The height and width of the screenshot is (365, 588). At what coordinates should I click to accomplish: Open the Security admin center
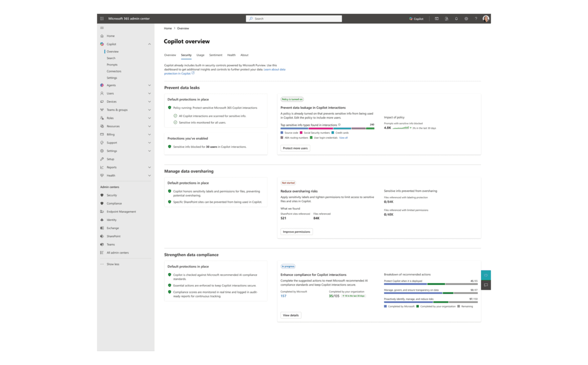[111, 195]
